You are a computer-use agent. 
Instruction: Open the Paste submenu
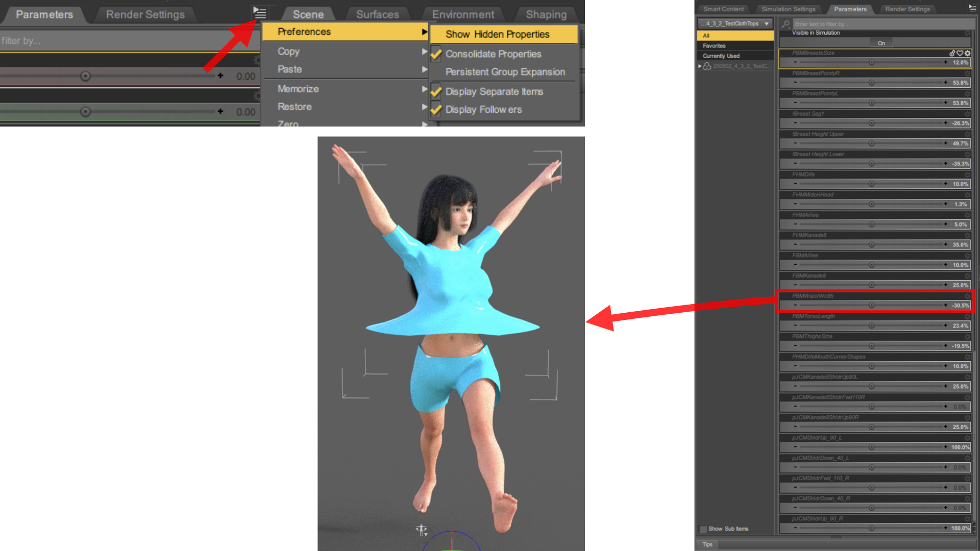point(346,69)
